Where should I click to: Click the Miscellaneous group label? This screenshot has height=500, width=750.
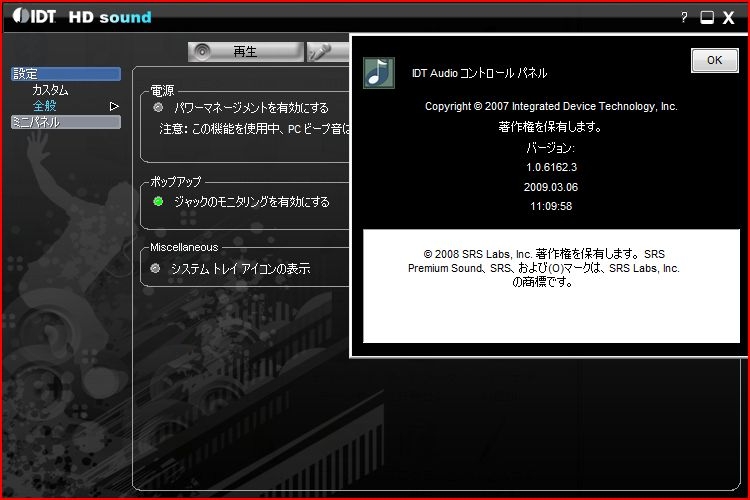184,247
